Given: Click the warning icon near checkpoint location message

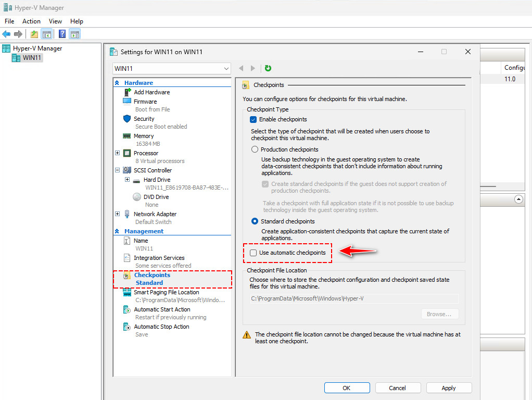Looking at the screenshot, I should (x=247, y=335).
